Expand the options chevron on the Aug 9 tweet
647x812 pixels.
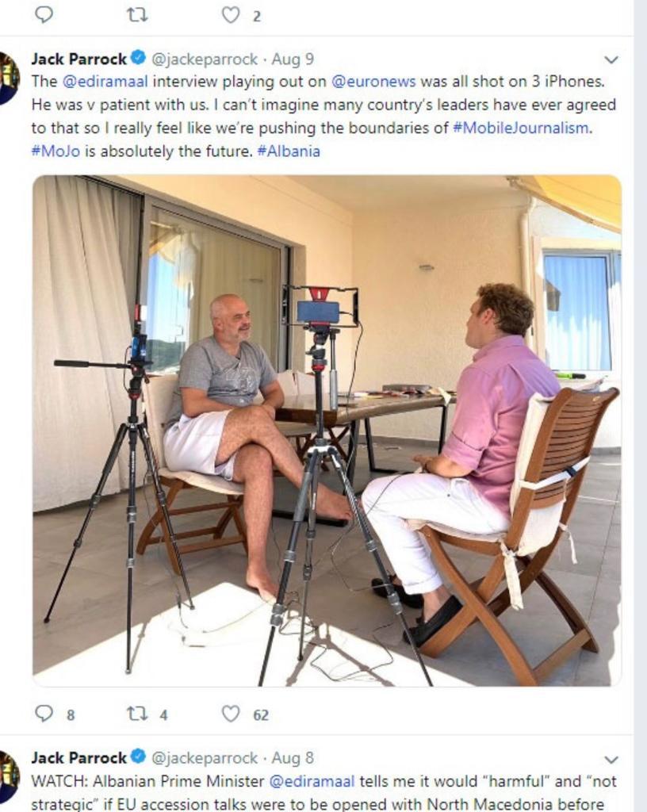(x=611, y=59)
